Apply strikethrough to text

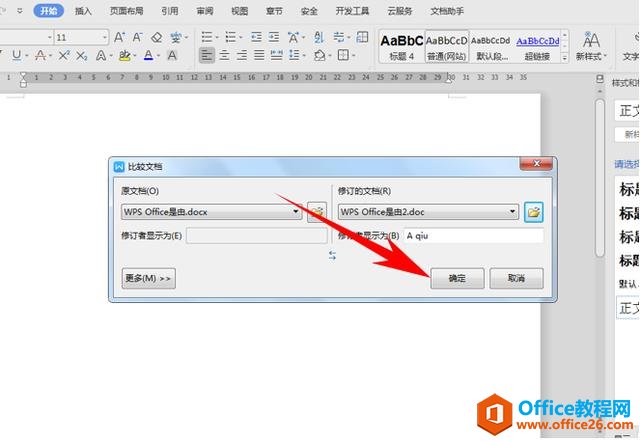point(40,55)
